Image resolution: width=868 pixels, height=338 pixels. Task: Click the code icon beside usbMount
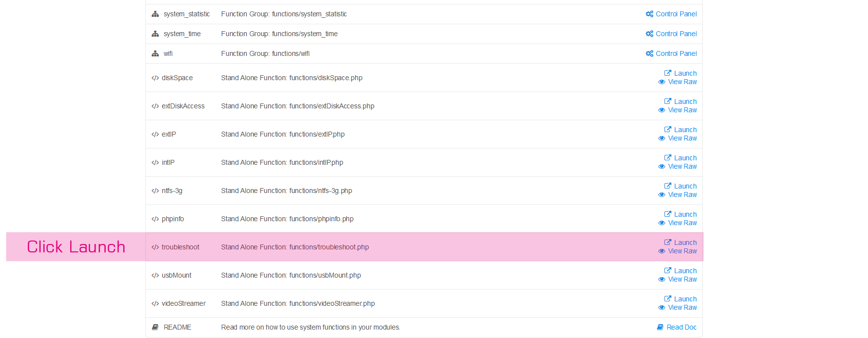155,276
